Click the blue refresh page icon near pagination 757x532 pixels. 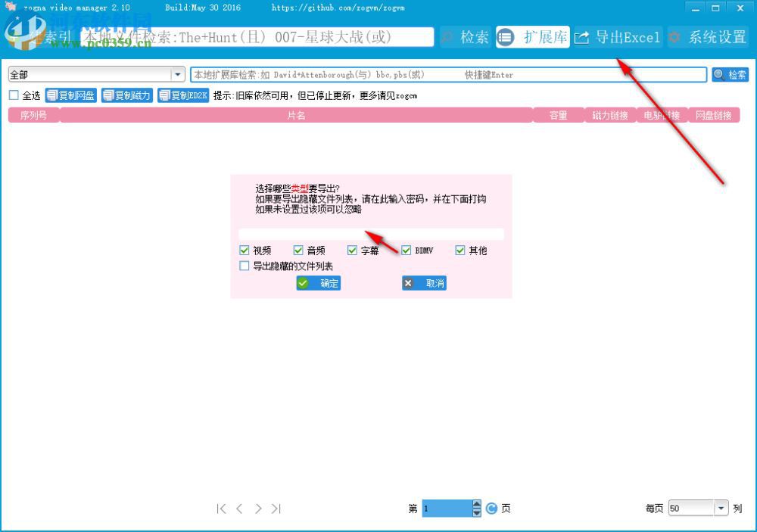click(492, 509)
